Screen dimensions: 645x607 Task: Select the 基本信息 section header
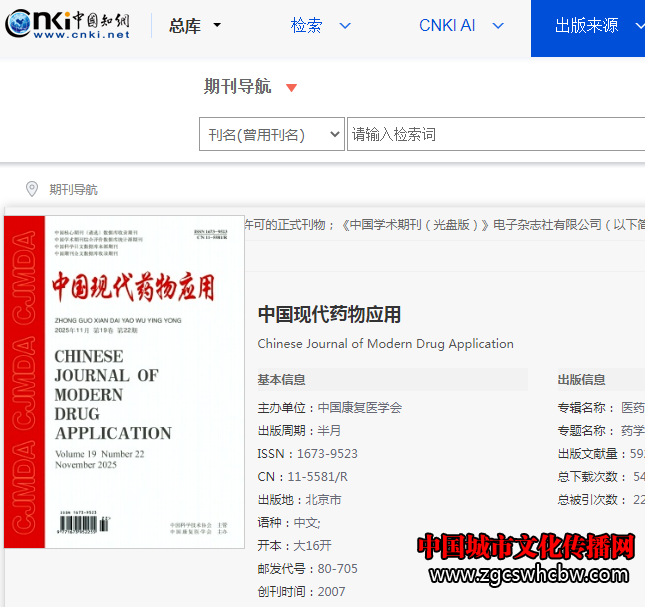point(282,380)
